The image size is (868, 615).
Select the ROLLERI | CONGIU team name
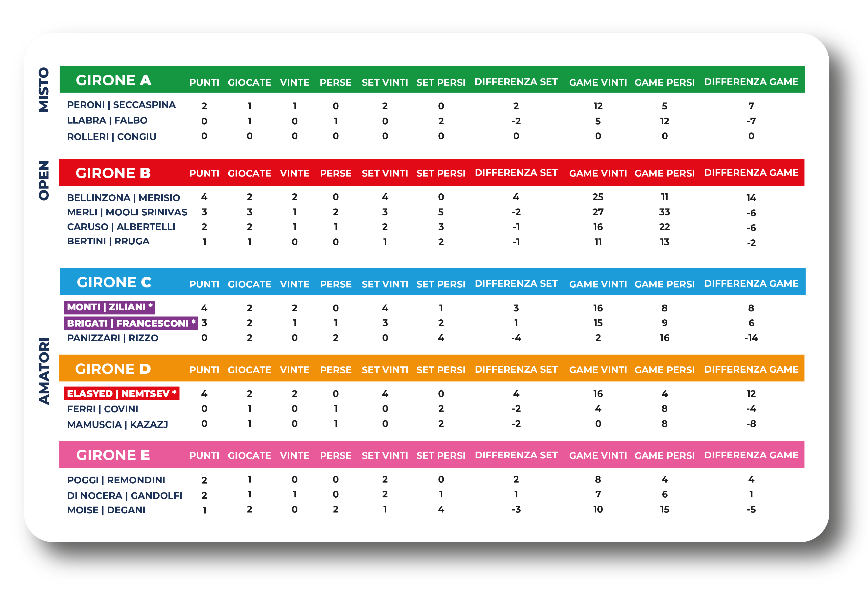[x=112, y=137]
